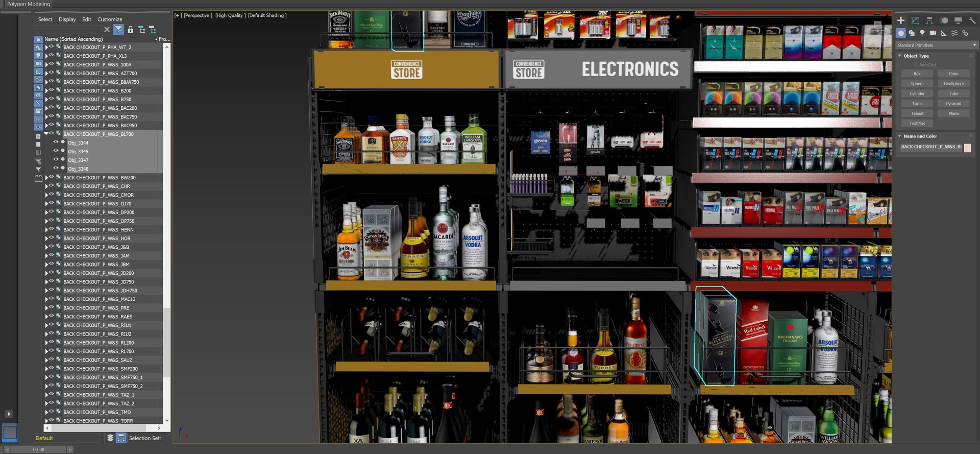Expand BACK CHECKOUT_P_W&S_JAM group

tap(46, 255)
